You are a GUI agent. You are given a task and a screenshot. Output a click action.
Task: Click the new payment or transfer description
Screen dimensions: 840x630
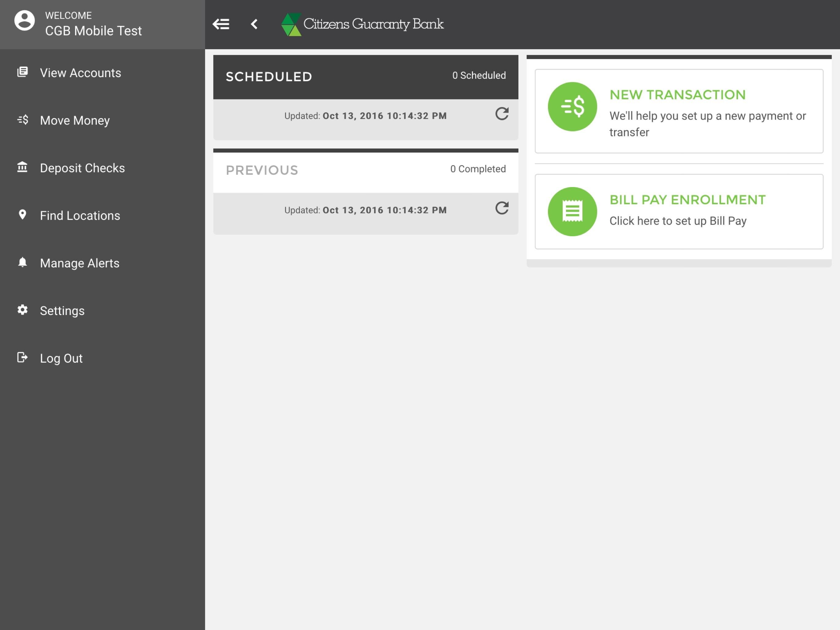[x=707, y=124]
